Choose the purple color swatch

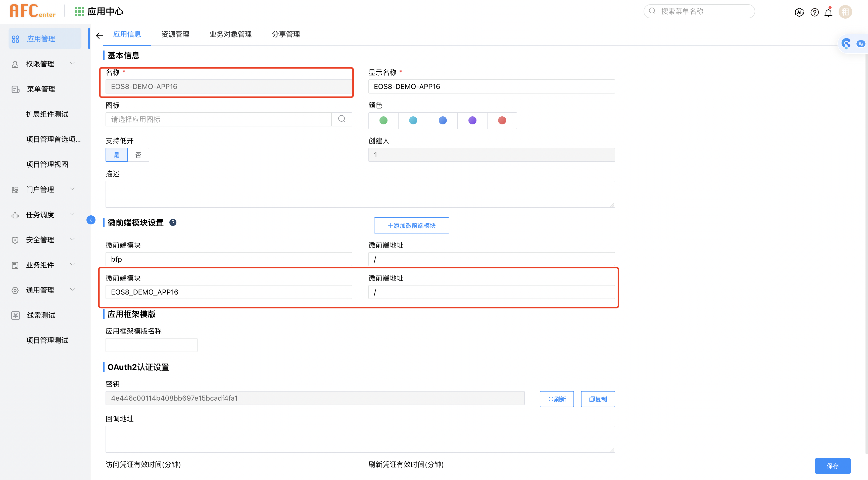pyautogui.click(x=472, y=121)
